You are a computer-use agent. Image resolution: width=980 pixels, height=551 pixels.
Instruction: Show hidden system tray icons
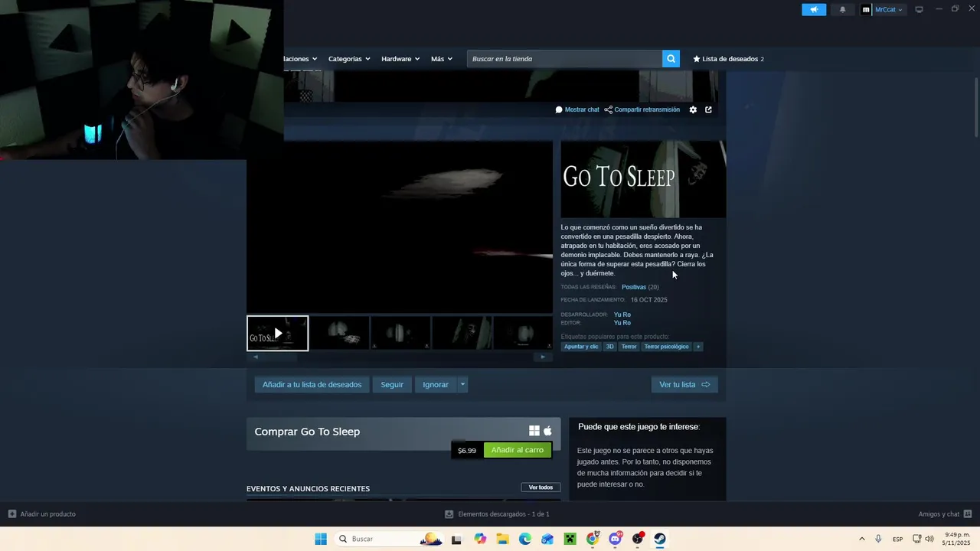tap(861, 539)
